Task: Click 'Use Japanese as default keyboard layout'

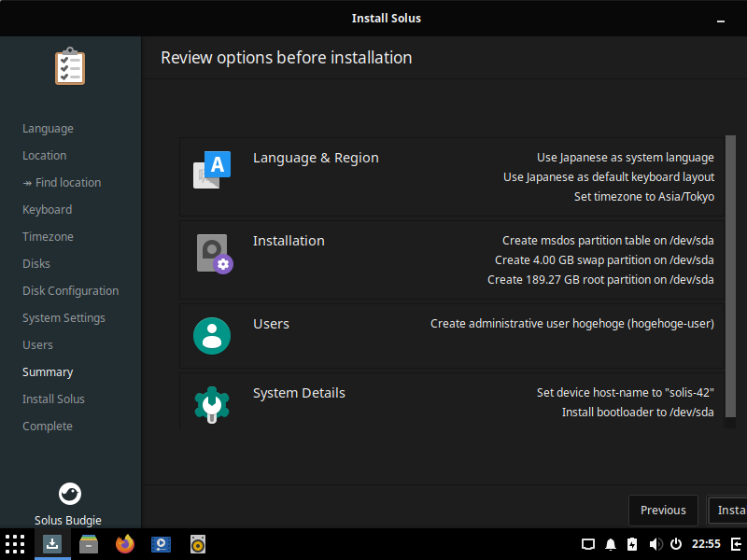Action: (x=609, y=177)
